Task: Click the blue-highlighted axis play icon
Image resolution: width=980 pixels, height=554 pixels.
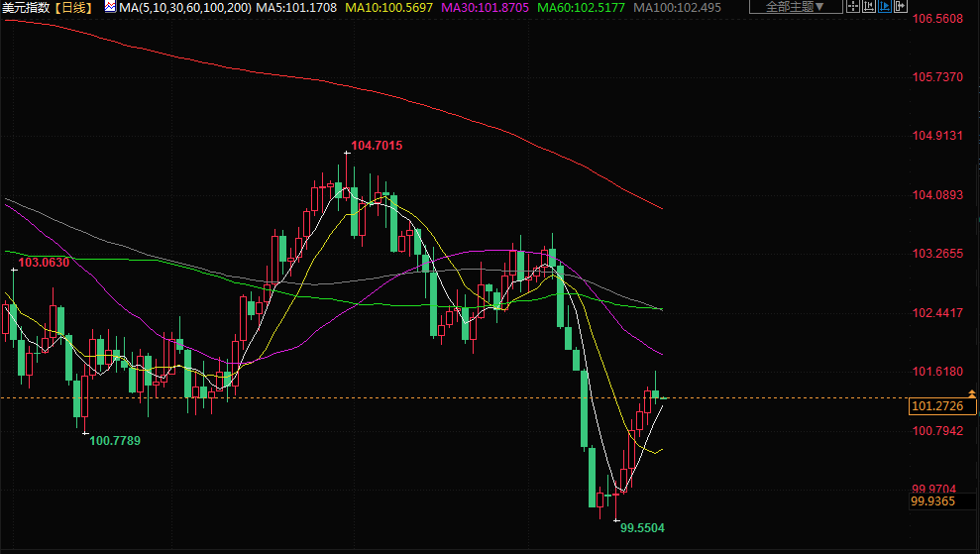Action: pos(884,7)
